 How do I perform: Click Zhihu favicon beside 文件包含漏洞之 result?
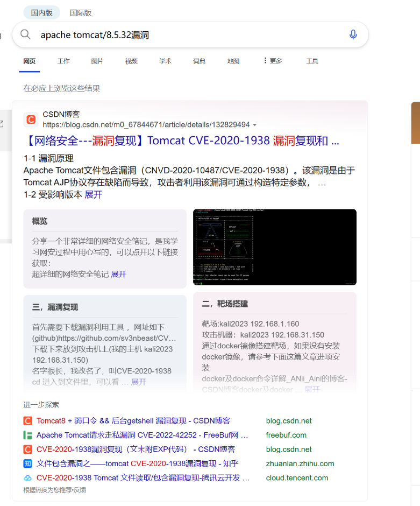tap(28, 463)
